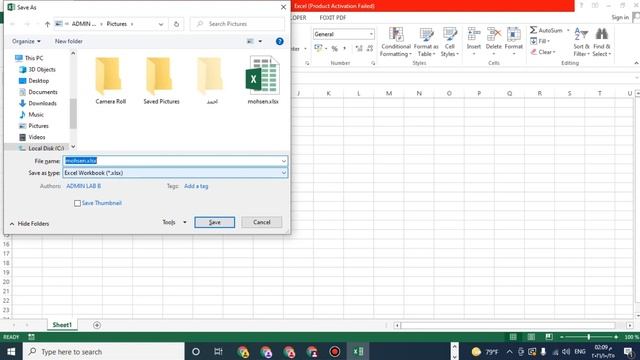Click the add new sheet plus icon
Viewport: 640px width, 360px height.
tap(97, 325)
